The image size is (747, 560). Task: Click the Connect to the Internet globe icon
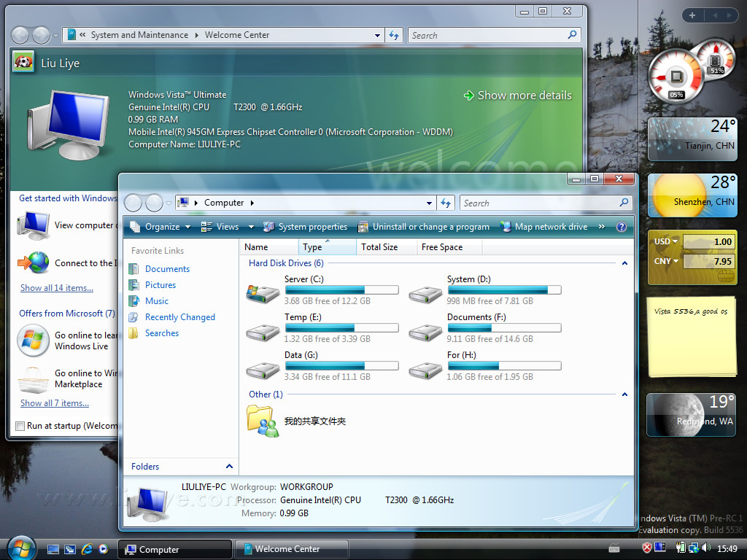click(34, 262)
